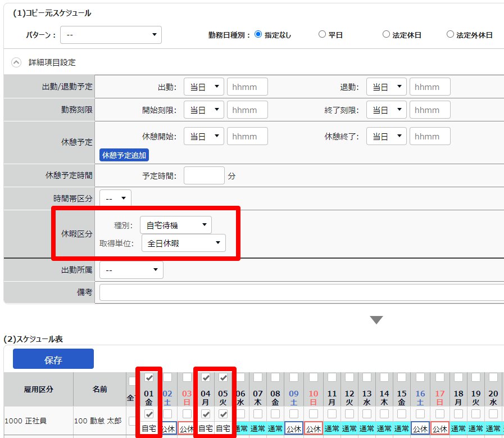Open 開始刻限 day dropdown
Image resolution: width=504 pixels, height=438 pixels.
204,110
